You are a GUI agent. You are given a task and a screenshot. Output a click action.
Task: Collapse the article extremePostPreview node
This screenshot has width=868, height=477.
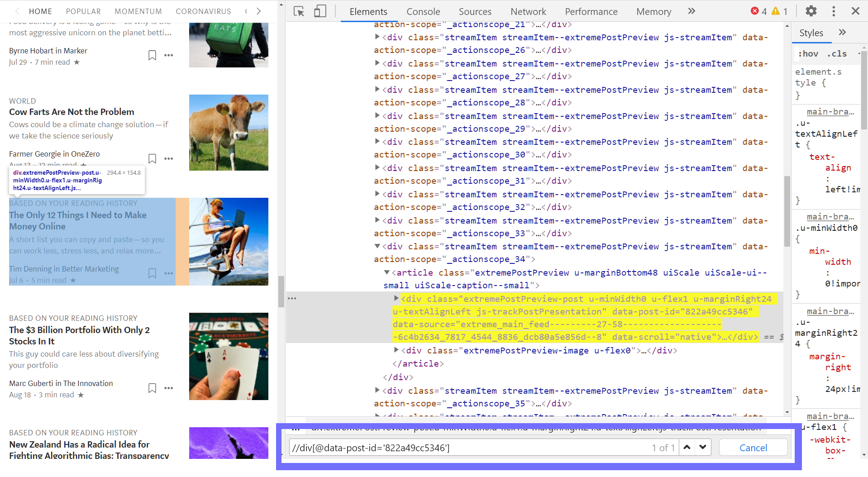pos(386,272)
